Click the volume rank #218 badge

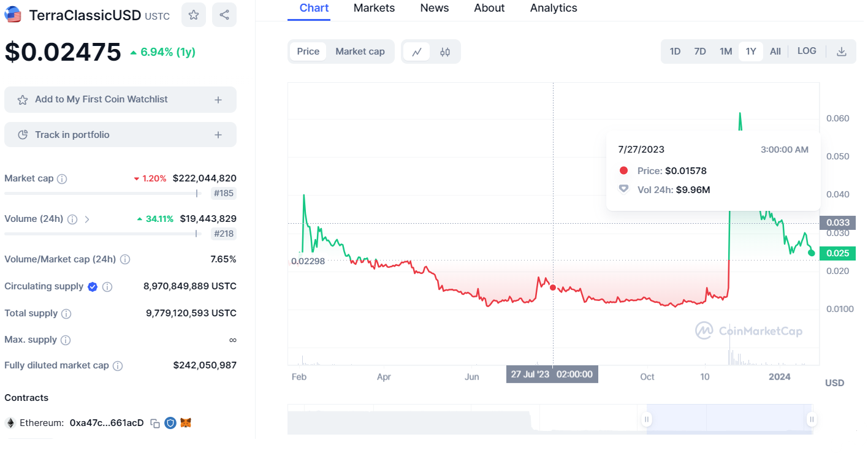coord(224,234)
